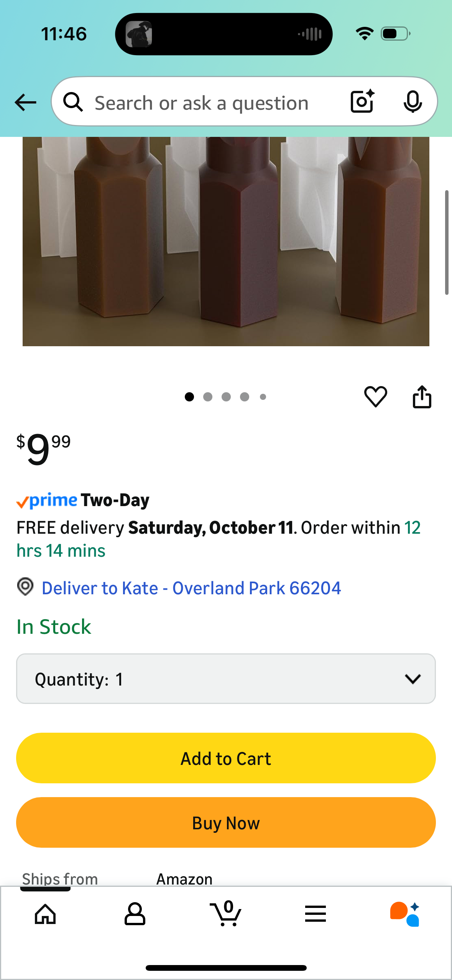Screen dimensions: 452x980
Task: Open the account profile tab
Action: [x=135, y=914]
